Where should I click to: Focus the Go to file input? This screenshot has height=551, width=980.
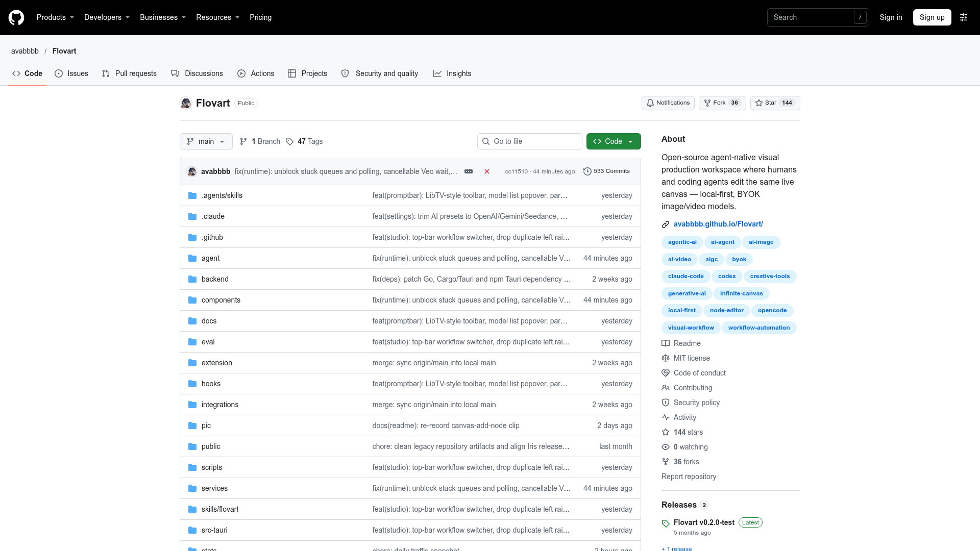(530, 141)
